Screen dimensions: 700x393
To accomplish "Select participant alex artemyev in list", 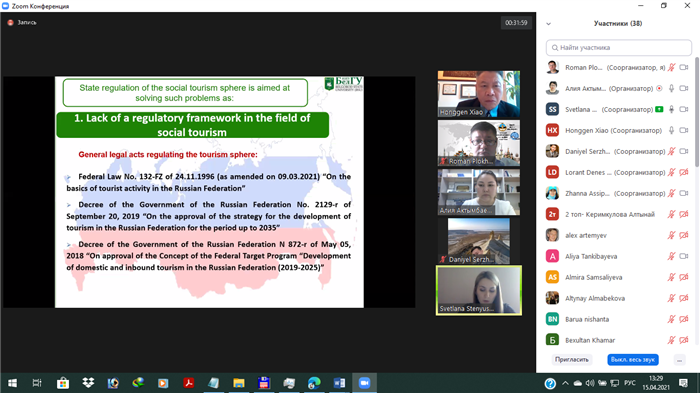I will [x=616, y=235].
